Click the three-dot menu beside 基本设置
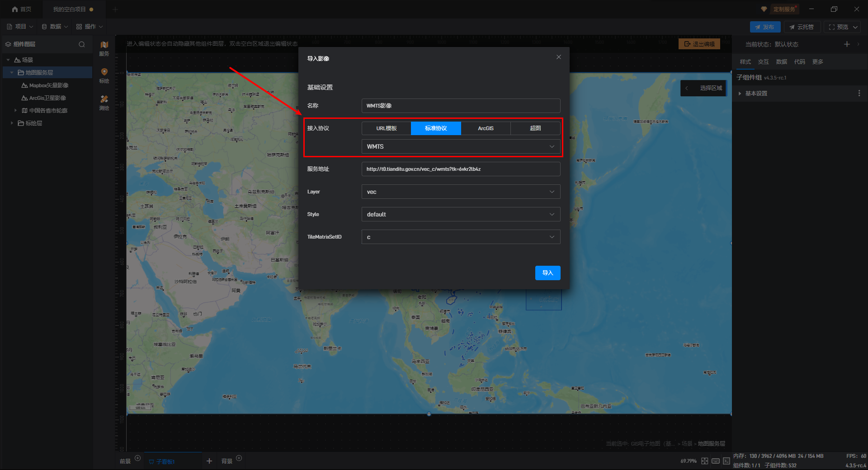The image size is (868, 470). click(859, 93)
